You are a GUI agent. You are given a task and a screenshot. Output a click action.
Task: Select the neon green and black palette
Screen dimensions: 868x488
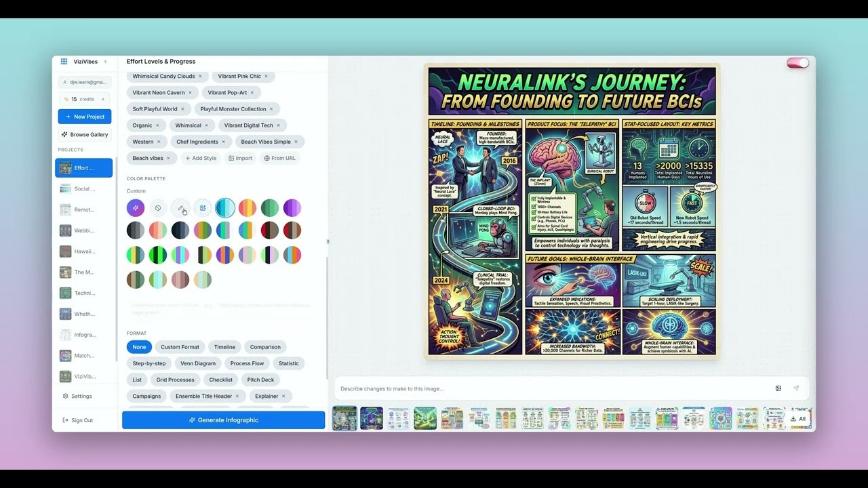pyautogui.click(x=158, y=255)
